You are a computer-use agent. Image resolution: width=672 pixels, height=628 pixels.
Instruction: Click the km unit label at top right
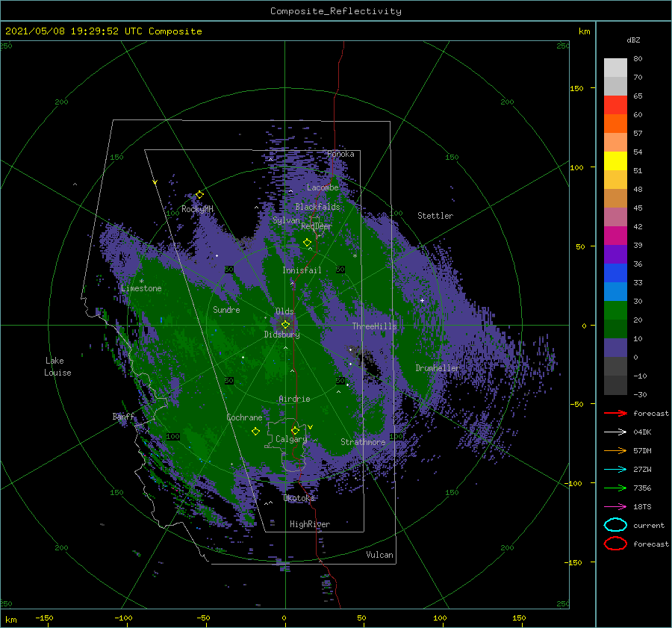(x=585, y=31)
